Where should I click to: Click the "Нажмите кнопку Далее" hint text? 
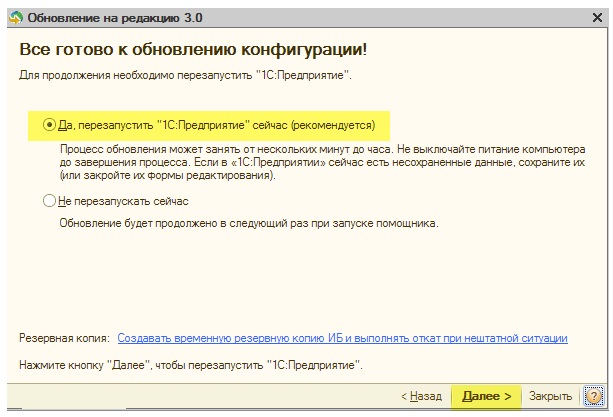pyautogui.click(x=191, y=365)
